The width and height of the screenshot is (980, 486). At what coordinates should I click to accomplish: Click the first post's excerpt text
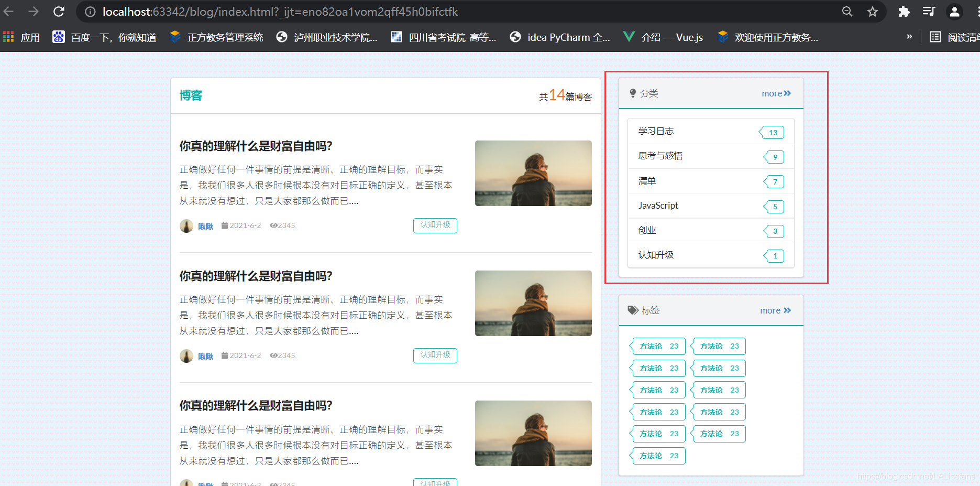(316, 186)
